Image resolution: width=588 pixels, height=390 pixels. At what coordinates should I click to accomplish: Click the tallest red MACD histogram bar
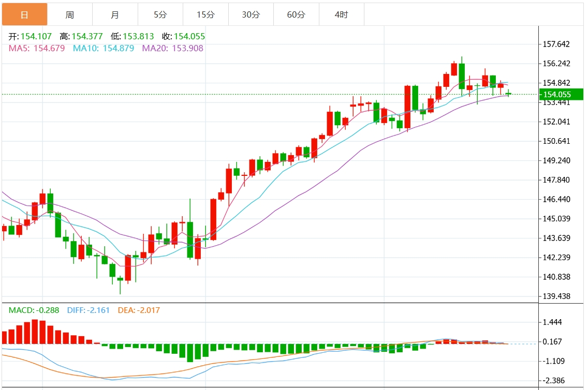pyautogui.click(x=35, y=332)
